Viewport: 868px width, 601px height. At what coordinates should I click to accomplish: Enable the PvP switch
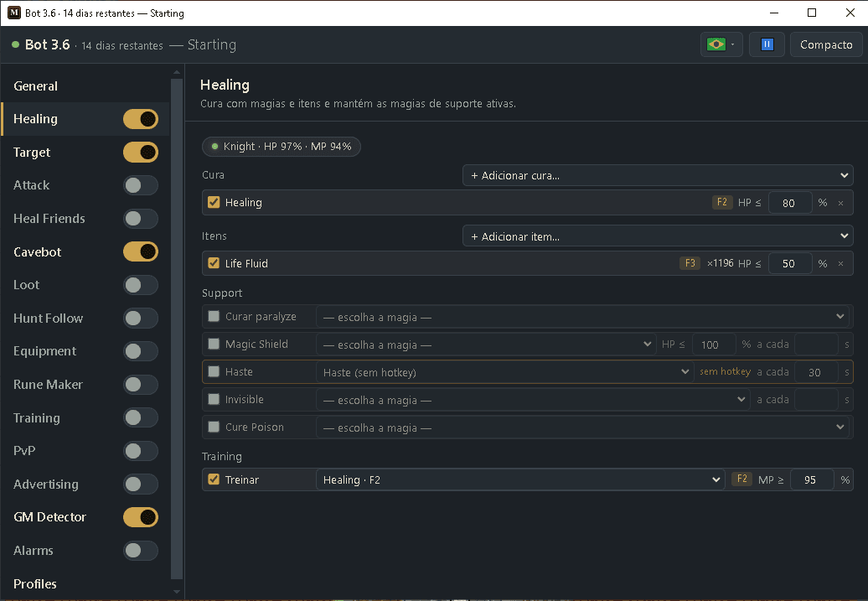pyautogui.click(x=141, y=451)
